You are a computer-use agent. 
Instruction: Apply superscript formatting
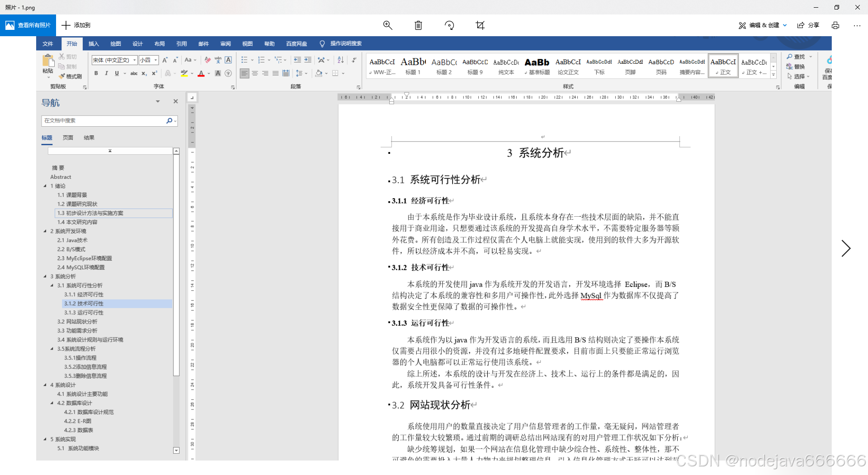click(155, 73)
